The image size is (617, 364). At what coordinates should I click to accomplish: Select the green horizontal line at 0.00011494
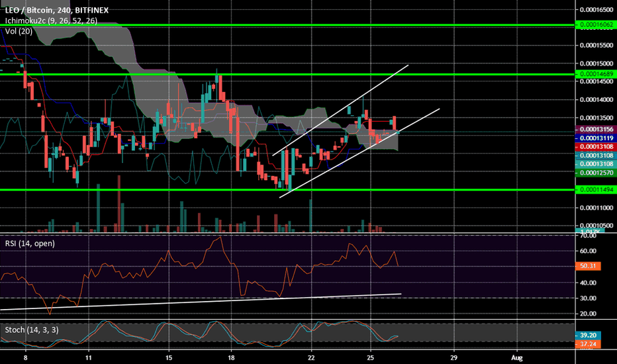coord(287,190)
